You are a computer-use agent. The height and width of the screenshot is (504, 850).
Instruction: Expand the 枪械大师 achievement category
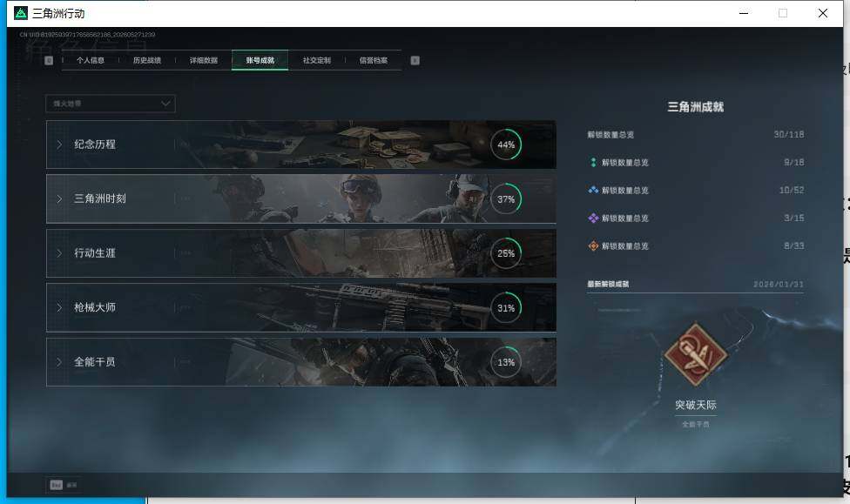300,307
